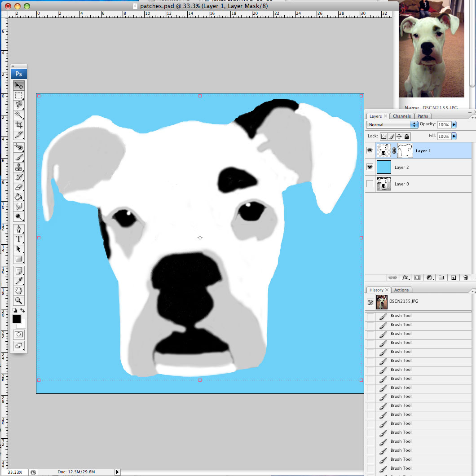Select the Magic Wand tool
476x476 pixels.
(x=19, y=115)
